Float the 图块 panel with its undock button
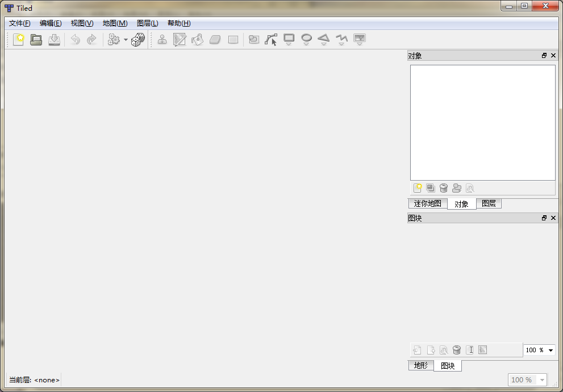The height and width of the screenshot is (392, 563). (x=544, y=218)
